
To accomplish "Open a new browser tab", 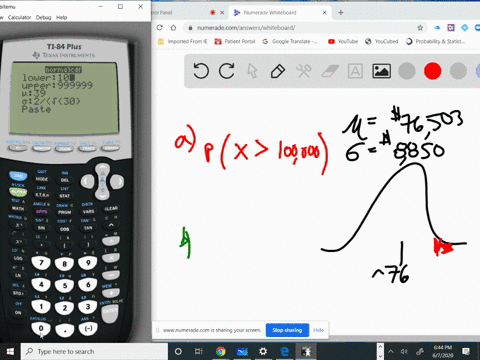I will coord(341,13).
